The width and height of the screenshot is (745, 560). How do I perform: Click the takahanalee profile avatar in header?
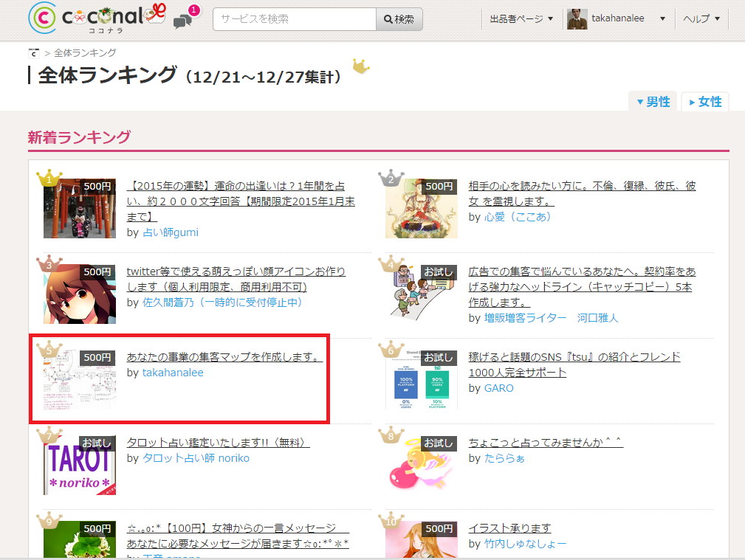pyautogui.click(x=577, y=19)
